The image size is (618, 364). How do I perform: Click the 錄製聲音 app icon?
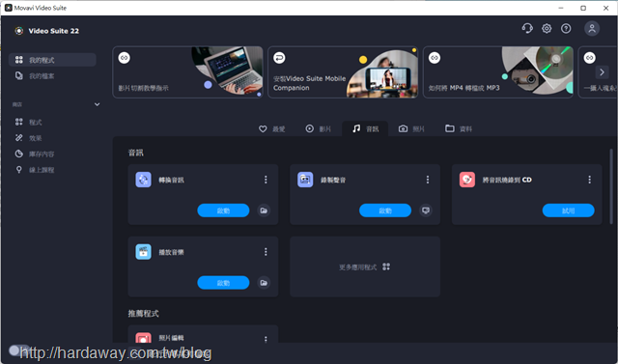click(x=305, y=180)
